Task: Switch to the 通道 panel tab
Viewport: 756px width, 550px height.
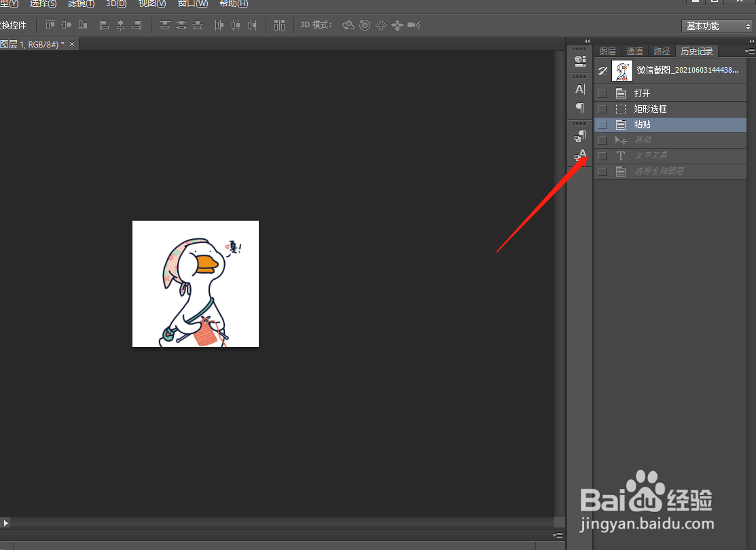Action: 634,51
